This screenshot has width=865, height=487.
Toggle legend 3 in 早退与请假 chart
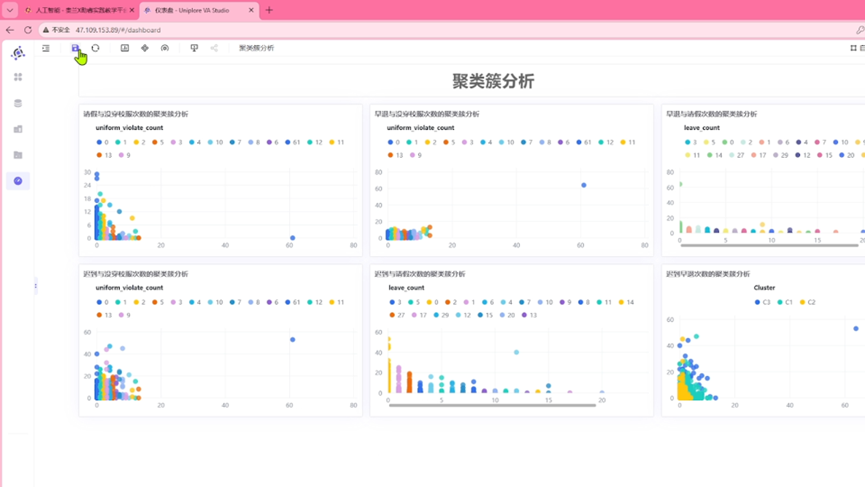click(691, 142)
